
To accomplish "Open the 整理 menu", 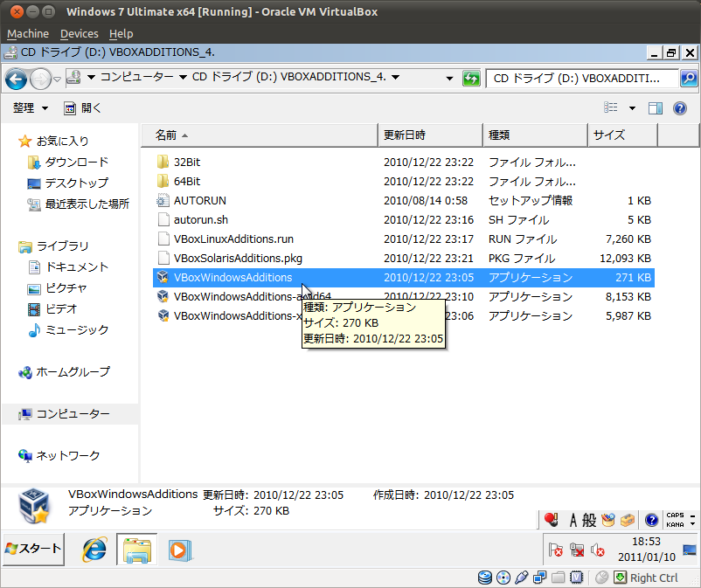I will pos(31,108).
